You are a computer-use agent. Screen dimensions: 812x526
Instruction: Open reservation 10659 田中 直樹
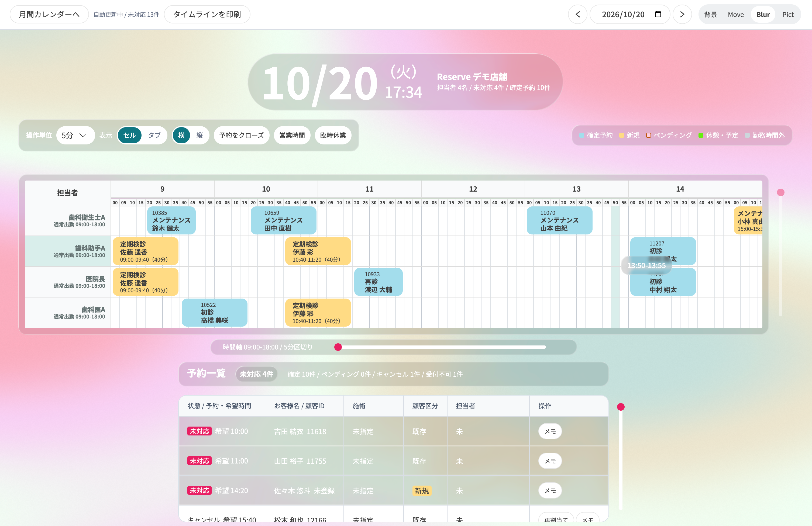[284, 220]
